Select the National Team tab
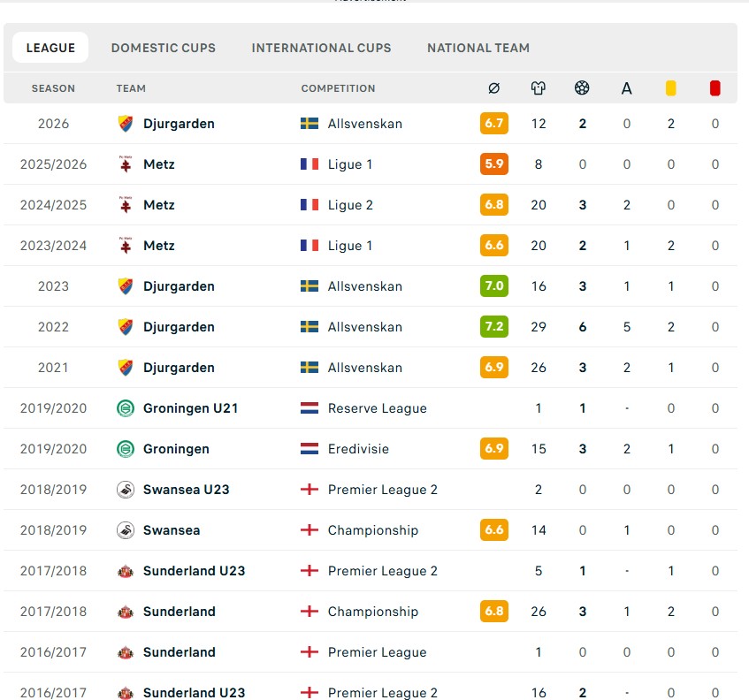This screenshot has height=700, width=749. click(x=478, y=48)
